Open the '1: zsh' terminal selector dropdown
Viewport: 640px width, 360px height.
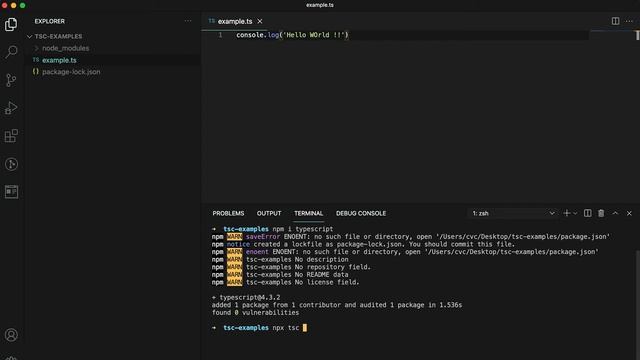tap(513, 213)
